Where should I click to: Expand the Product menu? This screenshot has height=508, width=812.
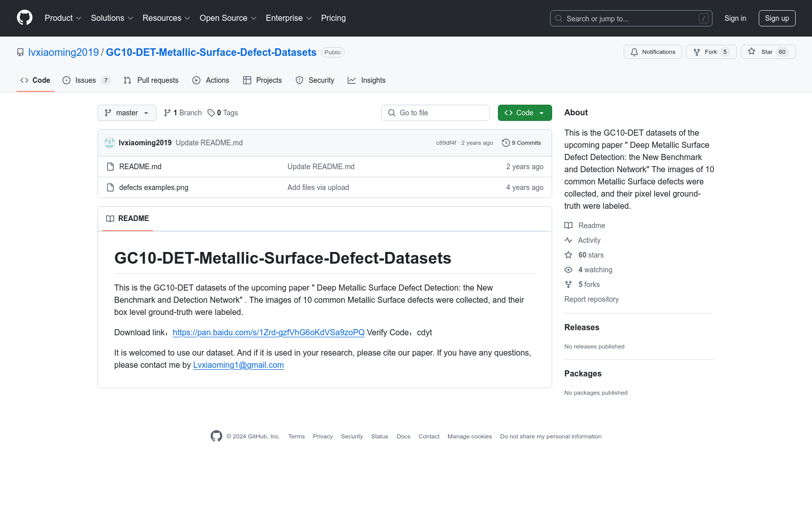[63, 18]
